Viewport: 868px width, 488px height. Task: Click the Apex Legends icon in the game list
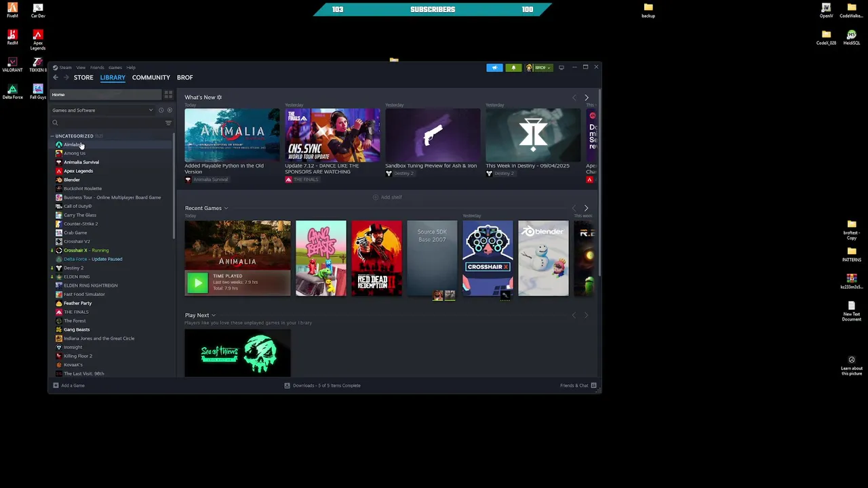pyautogui.click(x=59, y=171)
